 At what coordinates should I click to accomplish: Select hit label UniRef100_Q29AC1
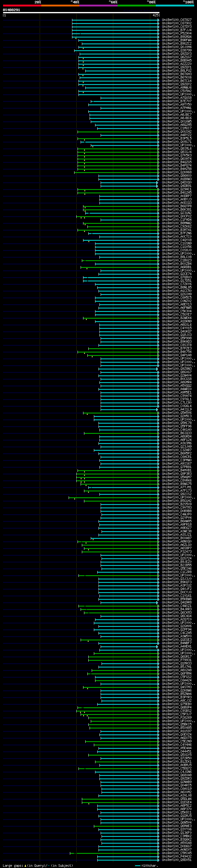(176, 189)
